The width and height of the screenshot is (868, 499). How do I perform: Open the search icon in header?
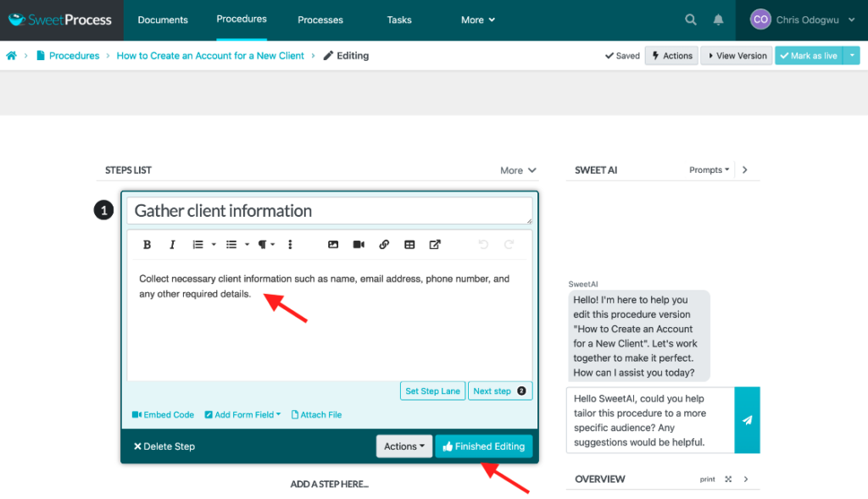690,20
